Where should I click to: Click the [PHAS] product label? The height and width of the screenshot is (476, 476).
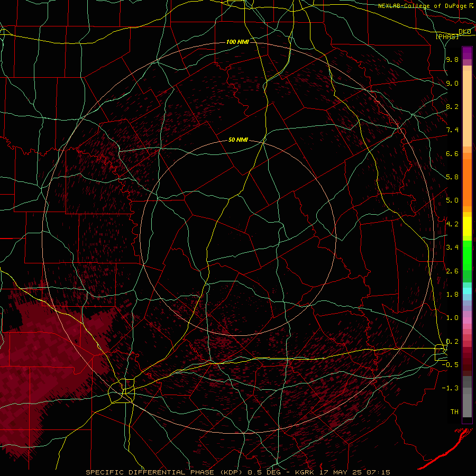(447, 36)
